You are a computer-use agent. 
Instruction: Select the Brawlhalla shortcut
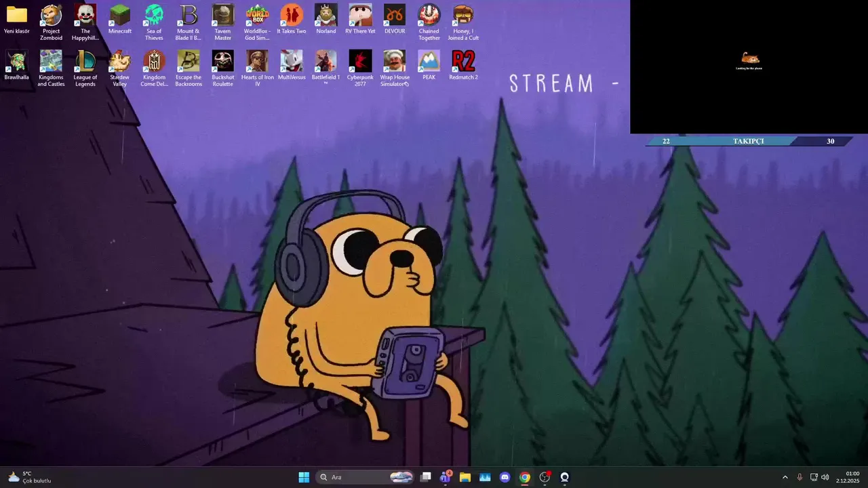(17, 66)
